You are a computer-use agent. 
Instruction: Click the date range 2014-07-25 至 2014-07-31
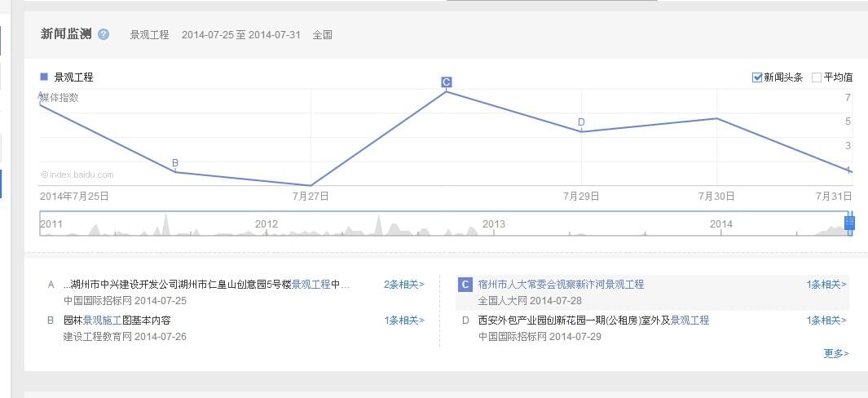coord(240,35)
